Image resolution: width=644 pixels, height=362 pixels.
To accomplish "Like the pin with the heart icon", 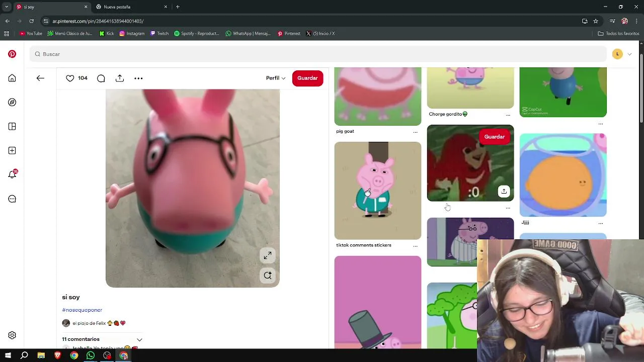I will [x=70, y=78].
